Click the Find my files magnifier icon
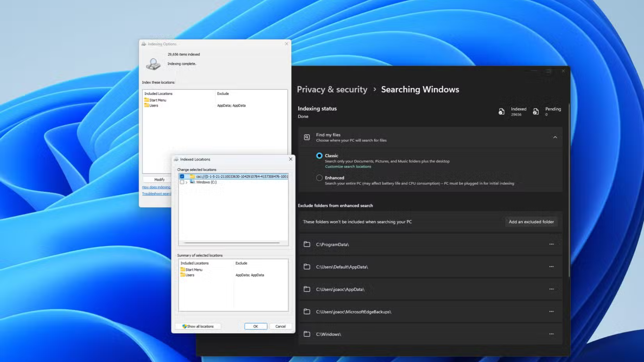Viewport: 644px width, 362px height. tap(307, 137)
